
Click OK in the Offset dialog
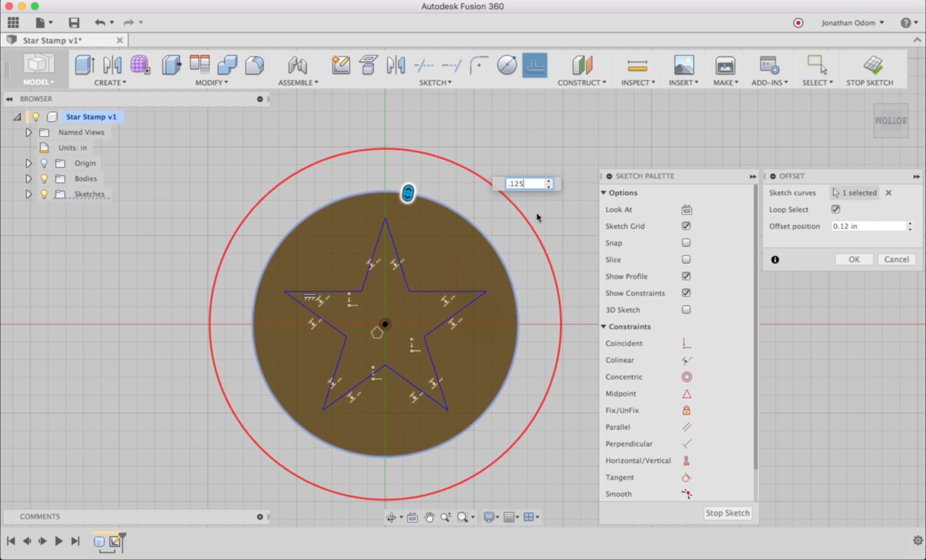(854, 259)
